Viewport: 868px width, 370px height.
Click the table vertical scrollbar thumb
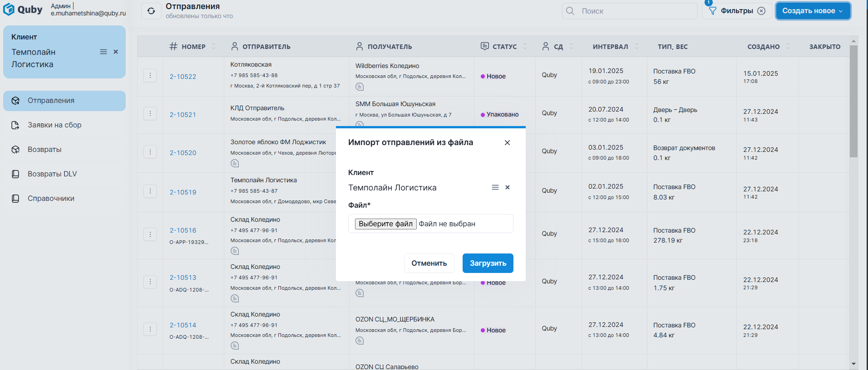(853, 101)
